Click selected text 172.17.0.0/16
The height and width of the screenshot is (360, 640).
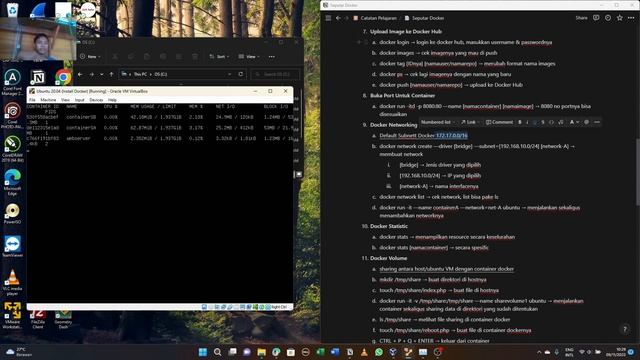[x=452, y=136]
